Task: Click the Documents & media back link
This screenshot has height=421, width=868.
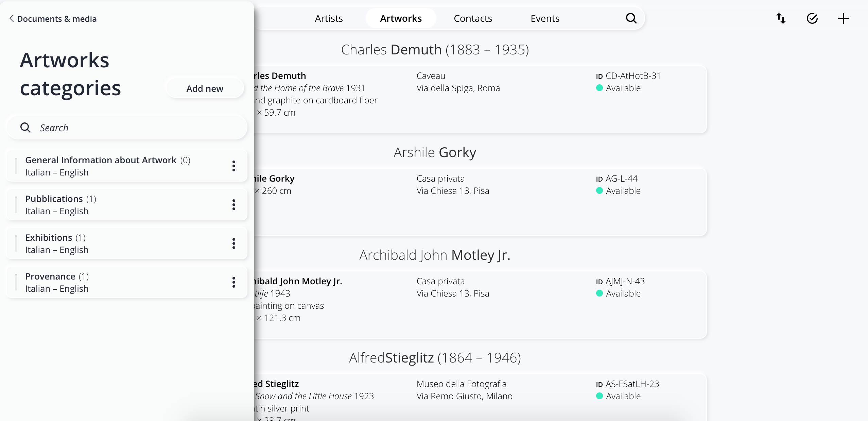Action: pos(53,19)
